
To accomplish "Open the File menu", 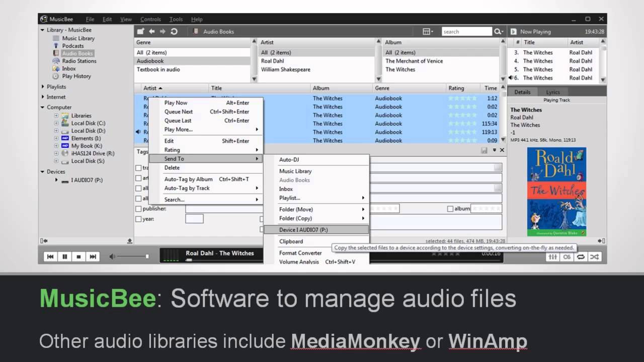I will pos(90,19).
